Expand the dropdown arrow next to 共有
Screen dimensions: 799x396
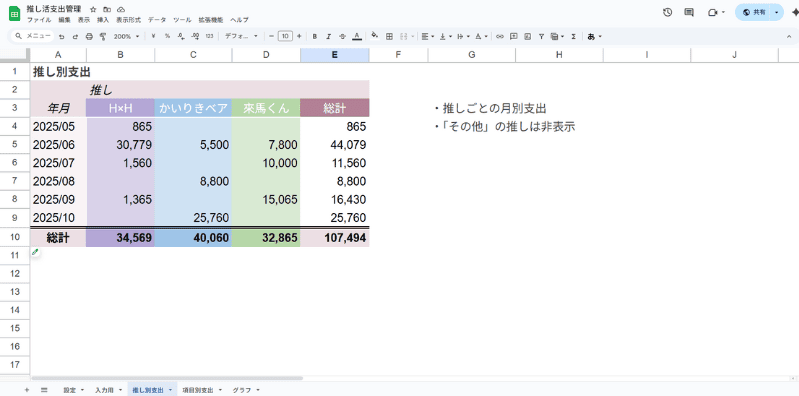tap(777, 12)
